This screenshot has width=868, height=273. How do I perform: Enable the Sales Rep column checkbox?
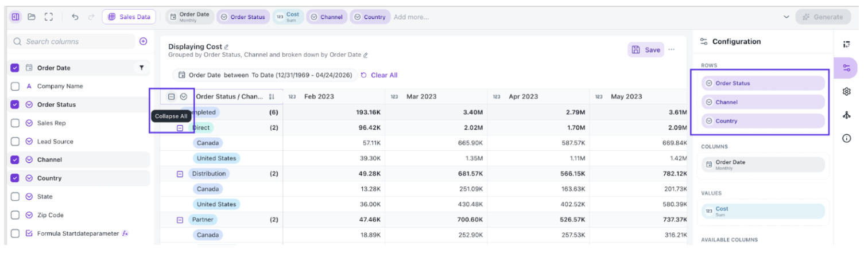[15, 123]
